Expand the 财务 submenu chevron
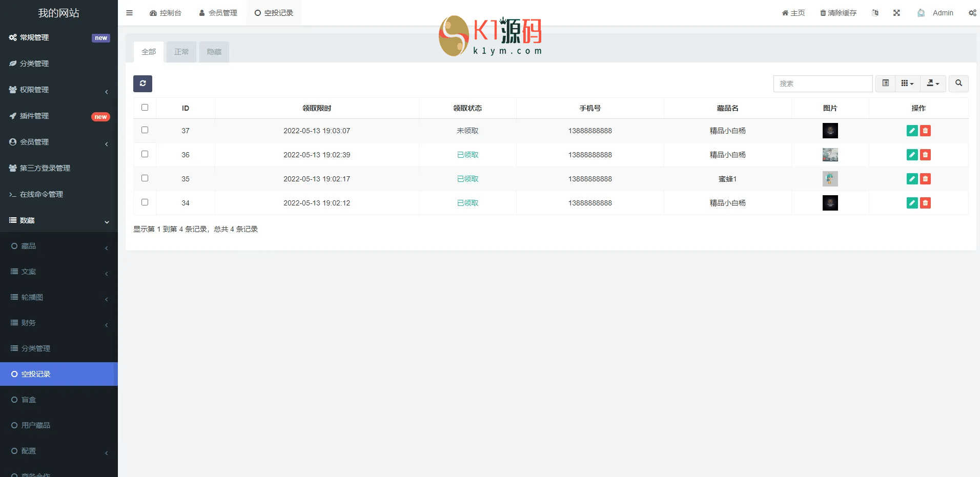This screenshot has width=980, height=477. click(107, 325)
